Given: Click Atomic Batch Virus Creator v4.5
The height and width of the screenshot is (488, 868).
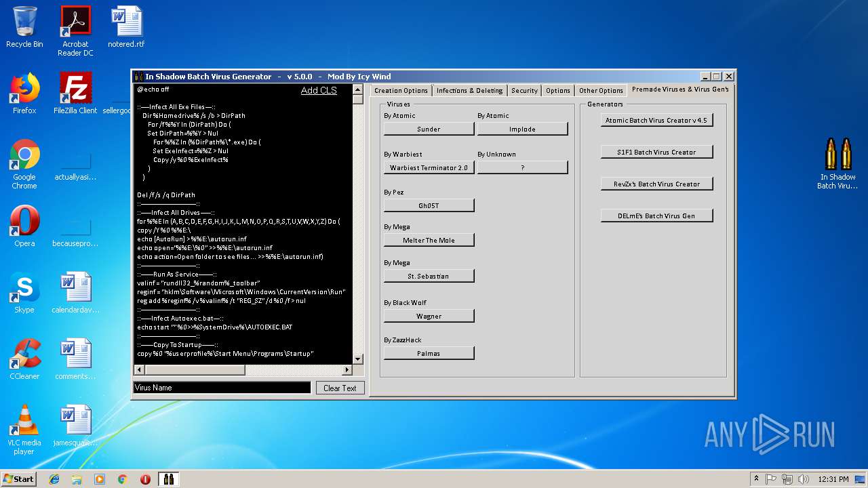Looking at the screenshot, I should tap(656, 120).
